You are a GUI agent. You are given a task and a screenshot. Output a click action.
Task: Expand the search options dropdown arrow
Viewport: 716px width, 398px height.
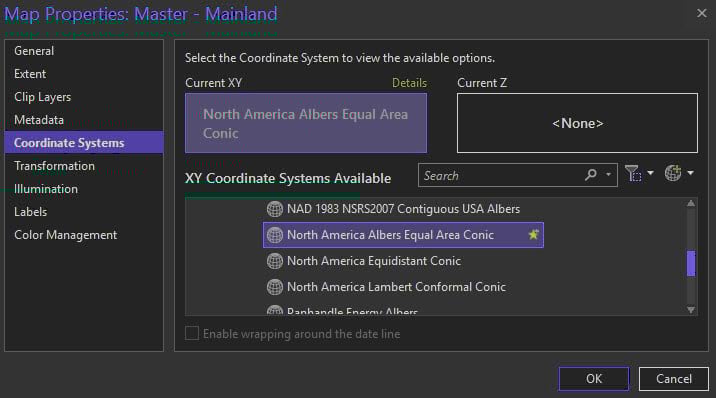point(608,174)
